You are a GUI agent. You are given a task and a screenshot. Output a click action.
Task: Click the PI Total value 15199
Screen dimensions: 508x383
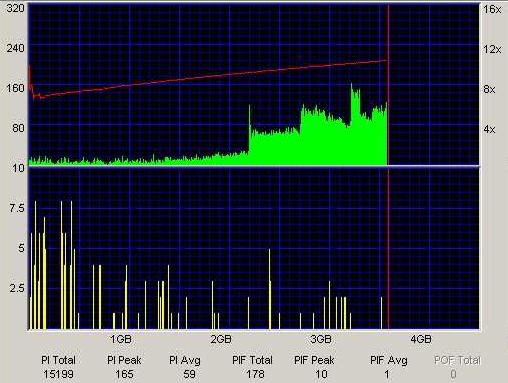click(58, 374)
